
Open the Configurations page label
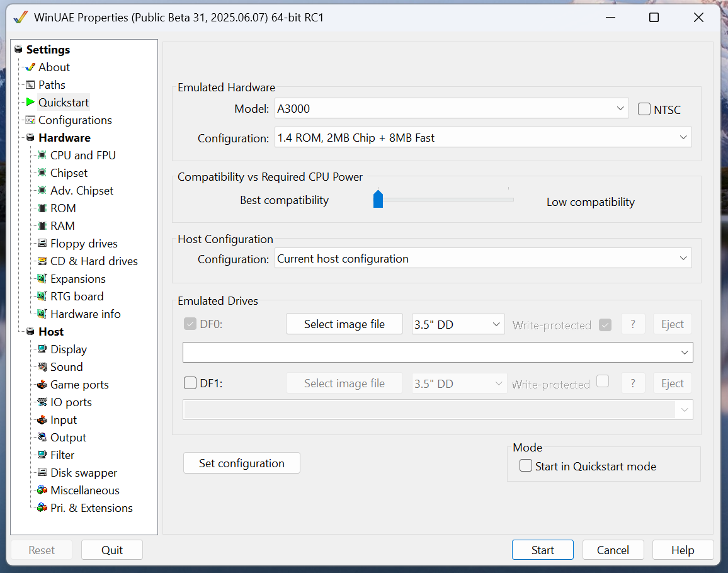75,120
